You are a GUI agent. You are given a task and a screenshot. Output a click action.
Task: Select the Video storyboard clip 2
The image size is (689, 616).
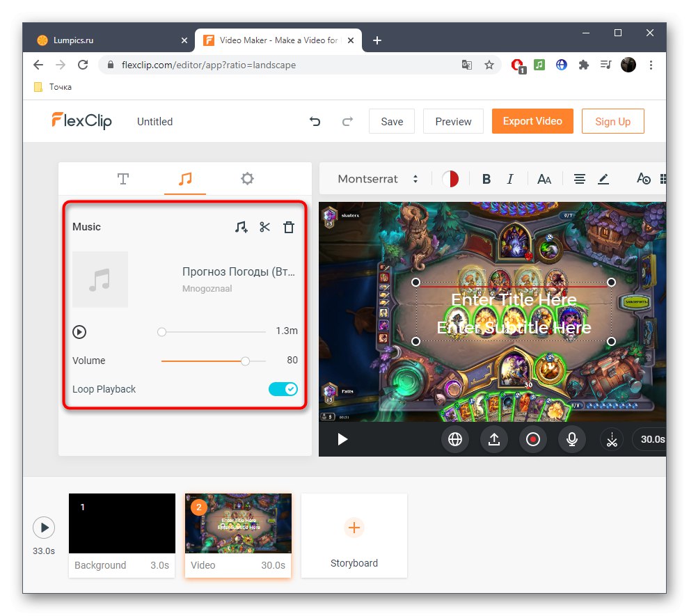(x=238, y=535)
